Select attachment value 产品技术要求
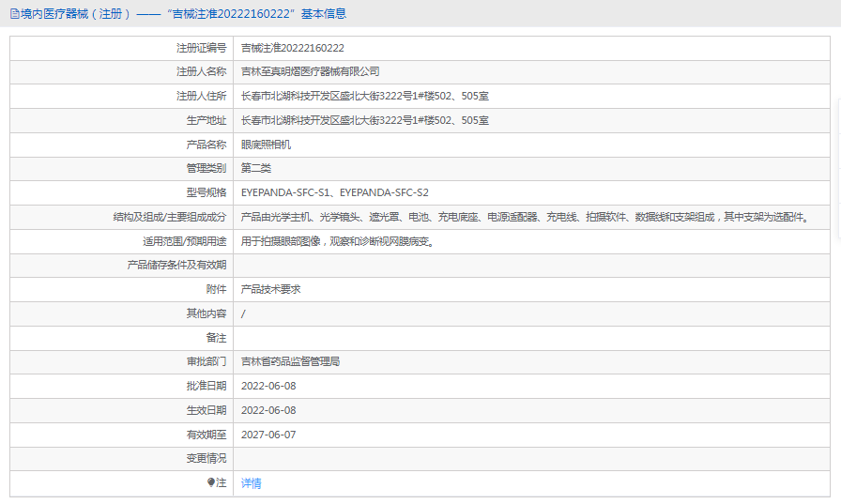The width and height of the screenshot is (841, 504). 271,289
